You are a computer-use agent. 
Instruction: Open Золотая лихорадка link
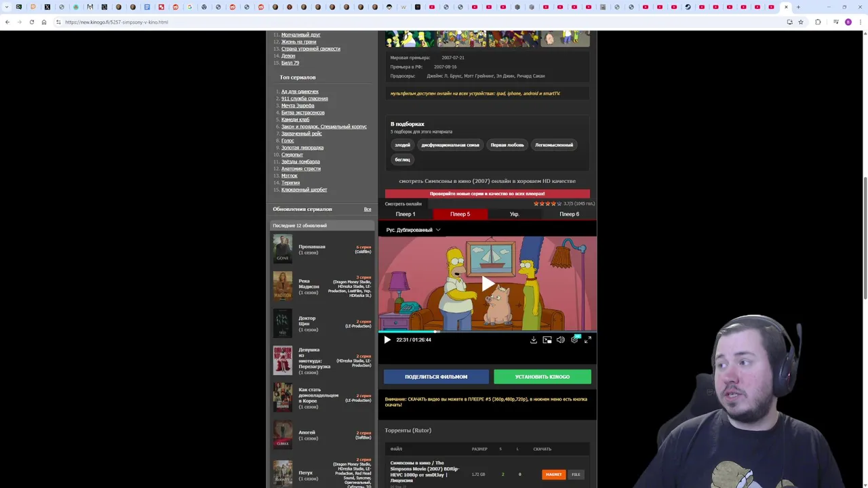302,148
